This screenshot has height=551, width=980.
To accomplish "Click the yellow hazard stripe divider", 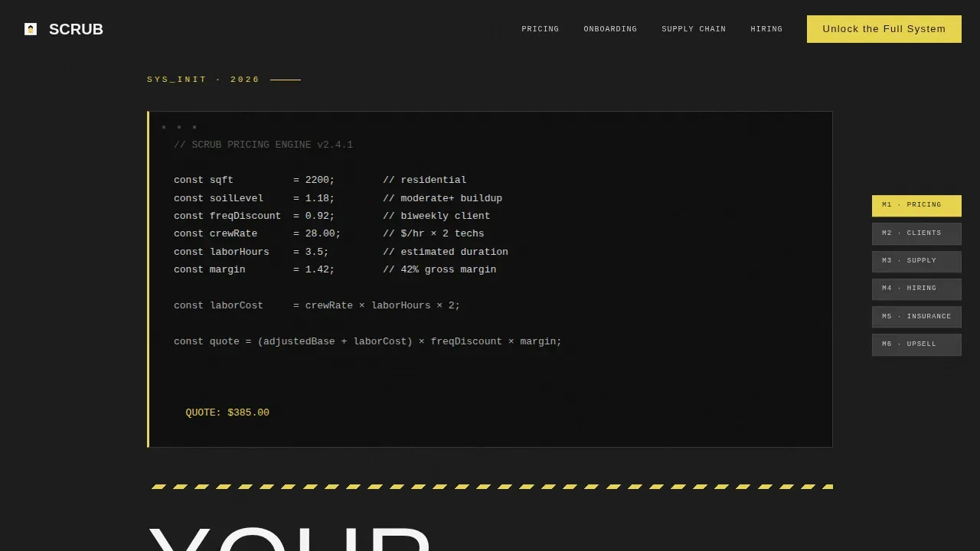I will 490,487.
